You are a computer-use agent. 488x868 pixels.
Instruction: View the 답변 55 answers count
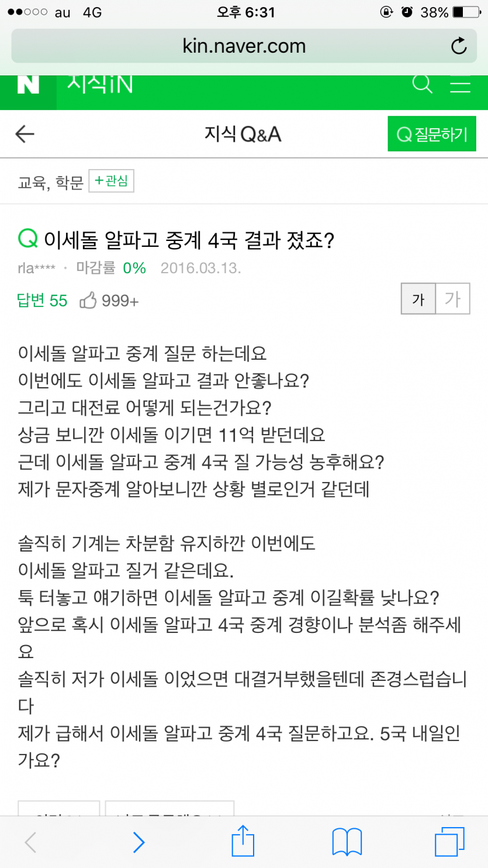click(42, 301)
